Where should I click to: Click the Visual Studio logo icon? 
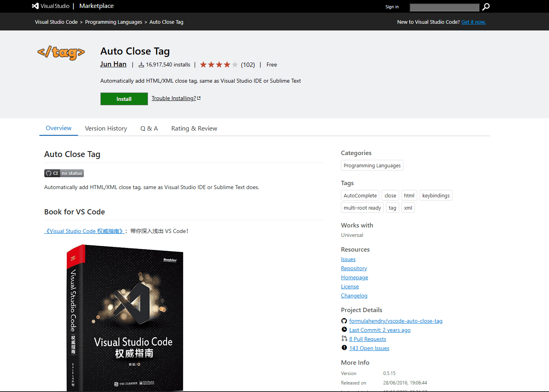(35, 6)
